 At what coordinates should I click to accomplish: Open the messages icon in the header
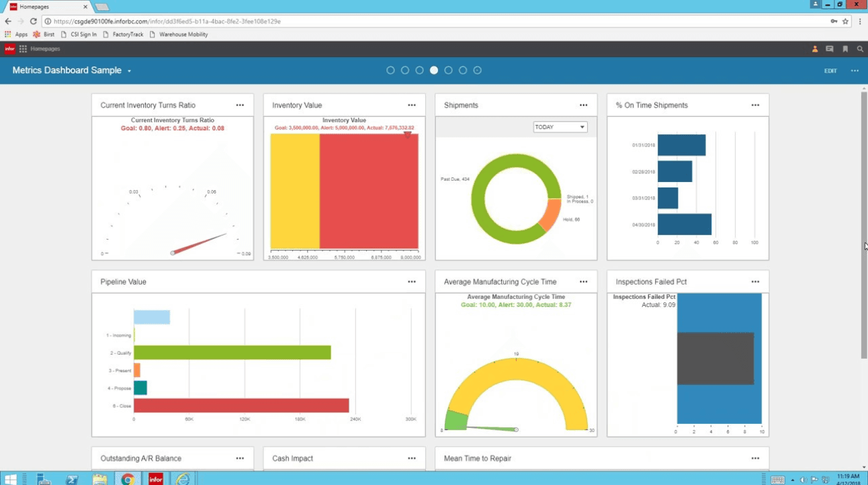coord(829,48)
